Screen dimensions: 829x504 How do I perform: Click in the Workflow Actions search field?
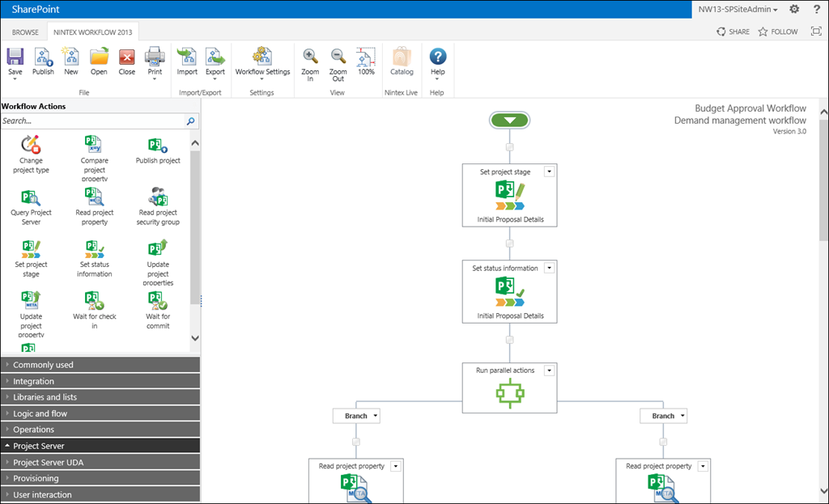(93, 121)
